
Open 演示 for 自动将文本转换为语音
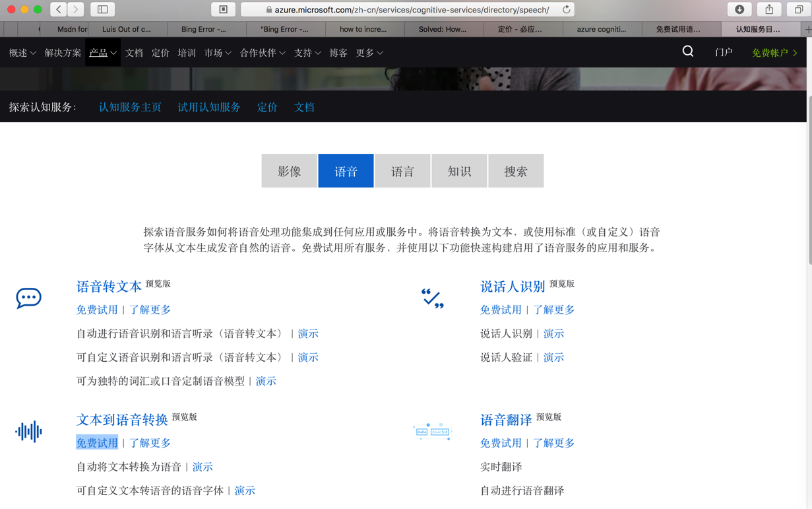point(203,467)
